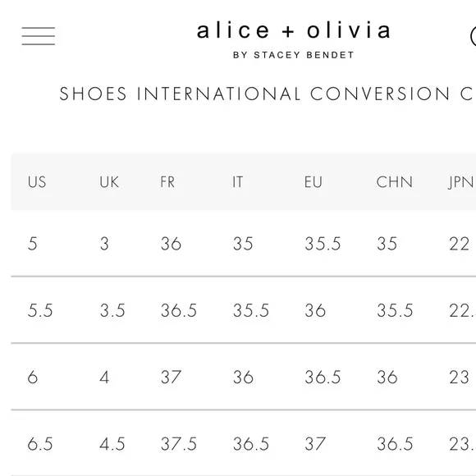Click FR size 37.5 cell
This screenshot has width=476, height=476.
click(179, 444)
